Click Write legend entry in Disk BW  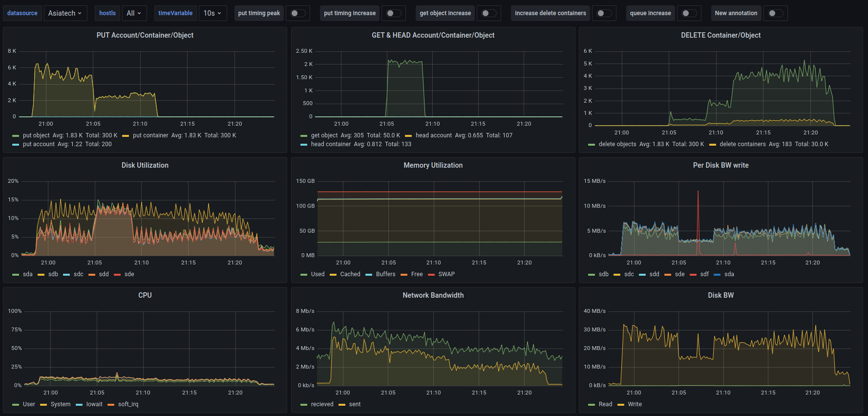[635, 404]
